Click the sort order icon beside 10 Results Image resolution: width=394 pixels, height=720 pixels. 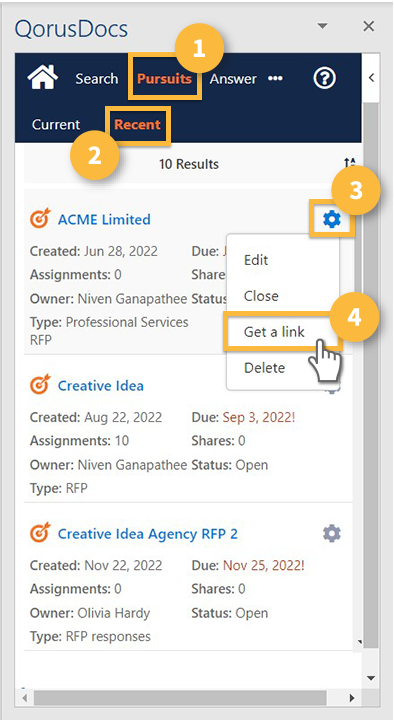350,164
